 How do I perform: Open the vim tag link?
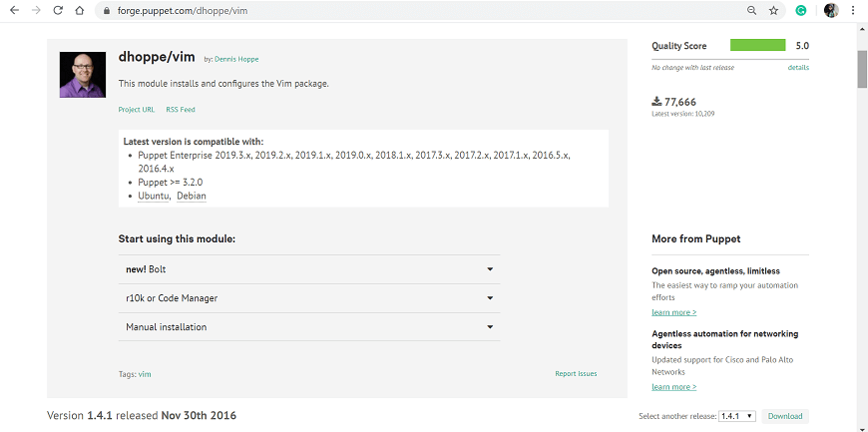pos(145,374)
